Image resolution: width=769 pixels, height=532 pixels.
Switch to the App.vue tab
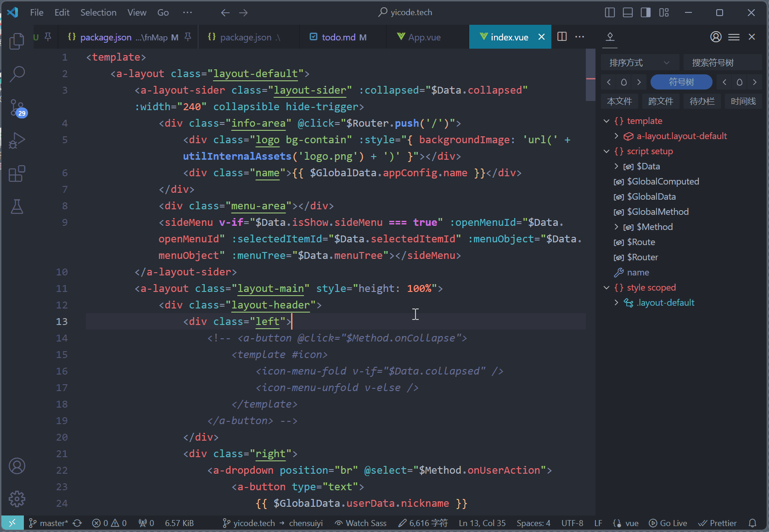tap(427, 37)
